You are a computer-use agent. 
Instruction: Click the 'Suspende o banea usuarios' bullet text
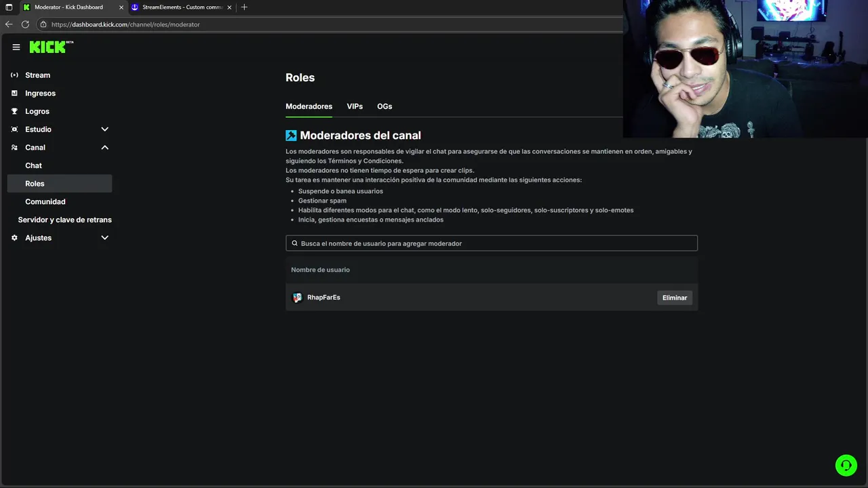pos(340,191)
